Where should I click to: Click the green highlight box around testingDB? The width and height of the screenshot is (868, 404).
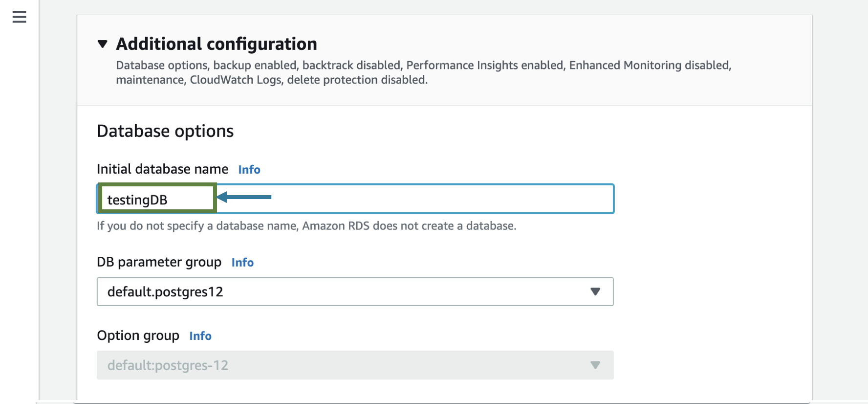[x=157, y=198]
